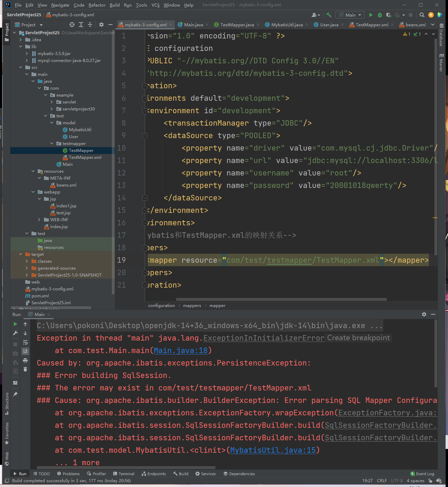Toggle soft-wrap in Run console
Screen dimensions: 448x487
point(25,342)
